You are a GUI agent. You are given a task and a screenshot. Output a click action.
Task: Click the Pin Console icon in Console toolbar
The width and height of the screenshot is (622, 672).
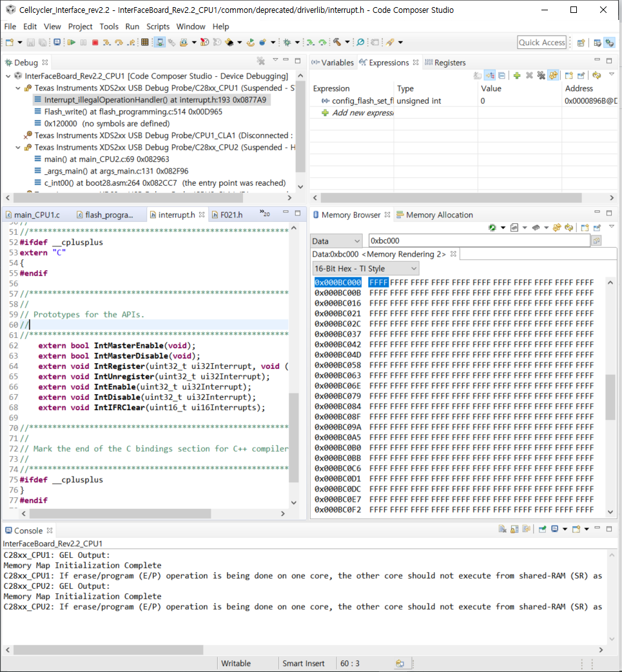pos(542,529)
